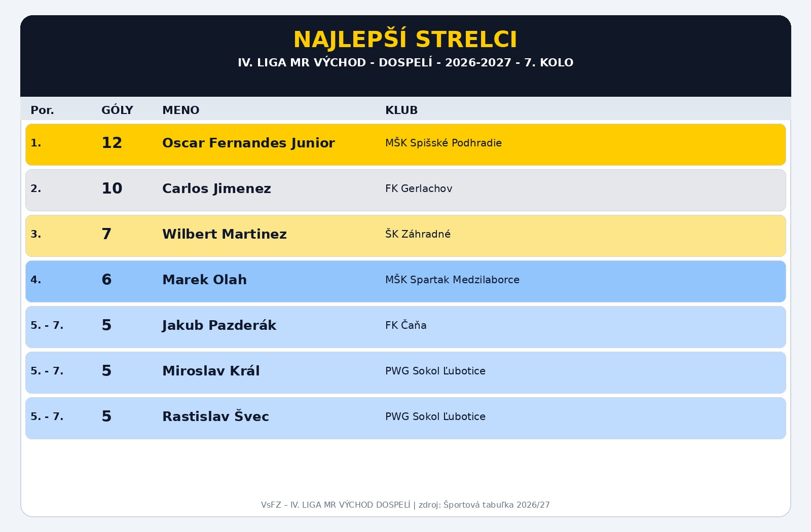The width and height of the screenshot is (811, 532).
Task: Open Marek Olah player entry
Action: tap(204, 280)
